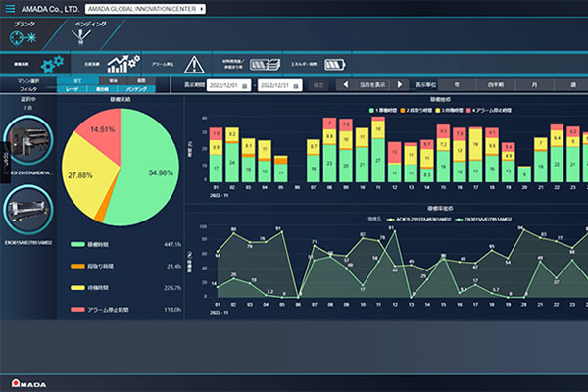The image size is (588, 392).
Task: Toggle the middle filter between レーザ and ベンディング
Action: [x=102, y=89]
